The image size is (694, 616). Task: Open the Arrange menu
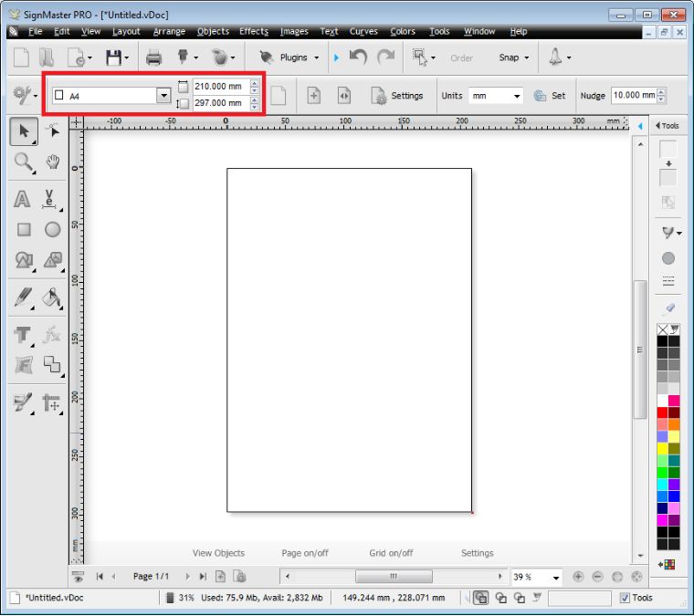[x=169, y=31]
